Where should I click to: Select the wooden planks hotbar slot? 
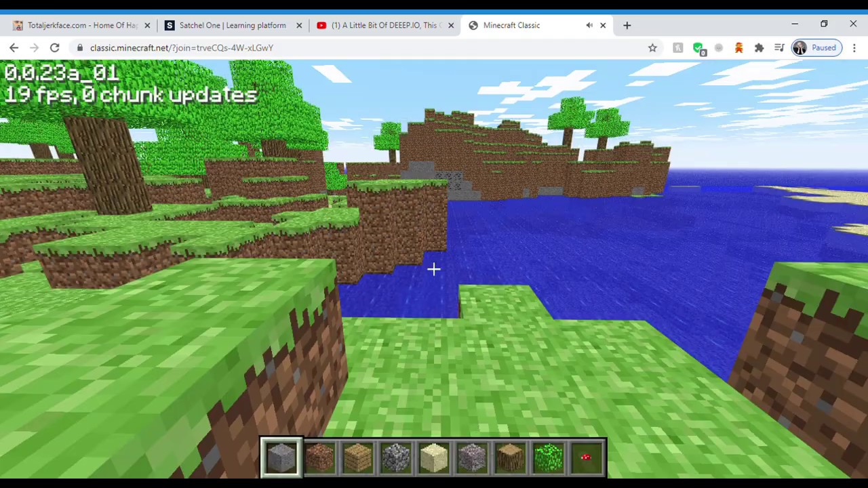click(x=357, y=458)
